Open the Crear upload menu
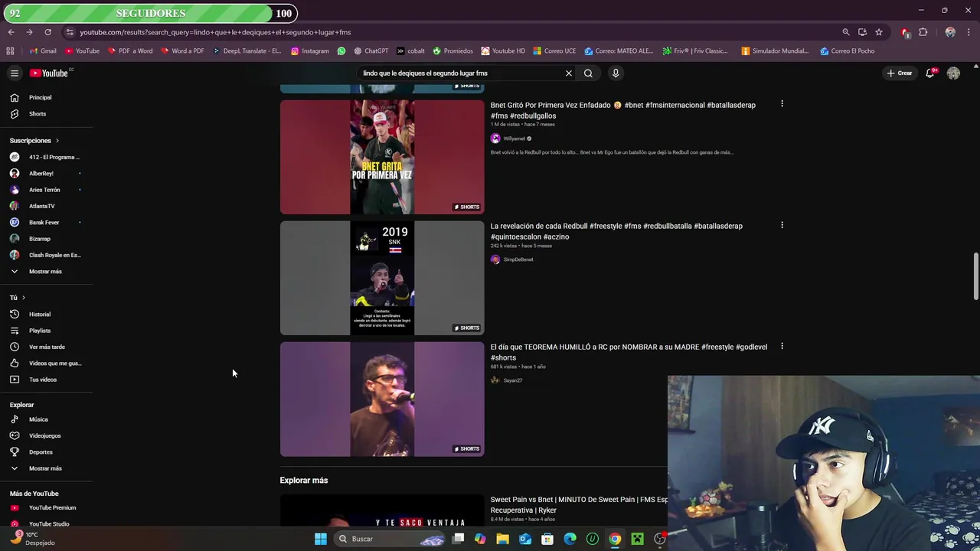 tap(900, 73)
